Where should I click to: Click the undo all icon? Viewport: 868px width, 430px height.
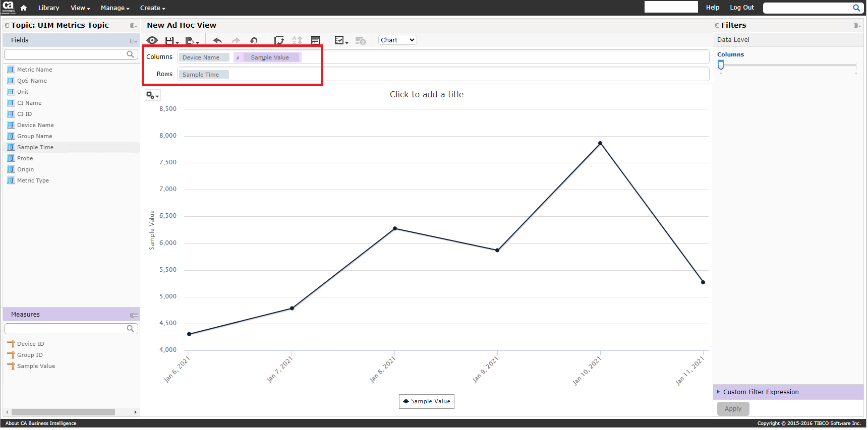(254, 40)
